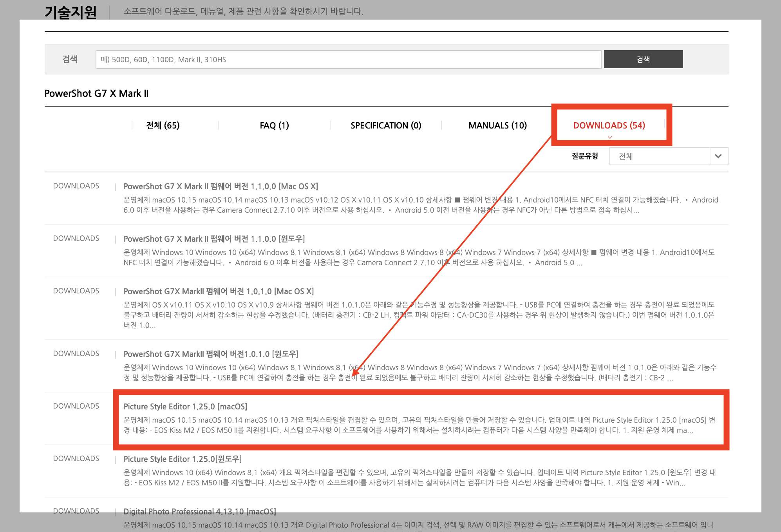Open firmware 1.0.1.0 윈도우 link

[211, 354]
